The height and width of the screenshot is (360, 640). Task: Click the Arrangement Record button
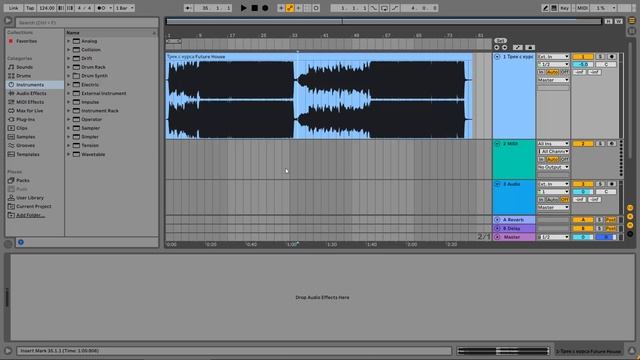pos(265,8)
